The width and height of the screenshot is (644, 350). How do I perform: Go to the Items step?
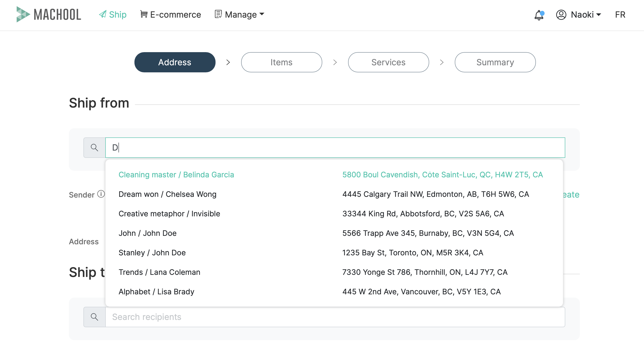[282, 62]
